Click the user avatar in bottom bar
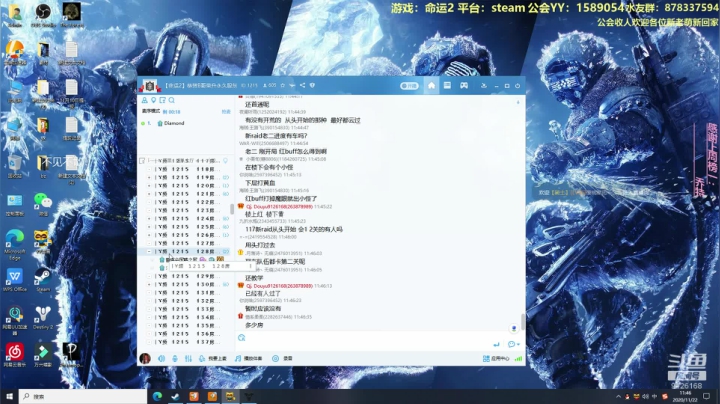 (x=145, y=359)
